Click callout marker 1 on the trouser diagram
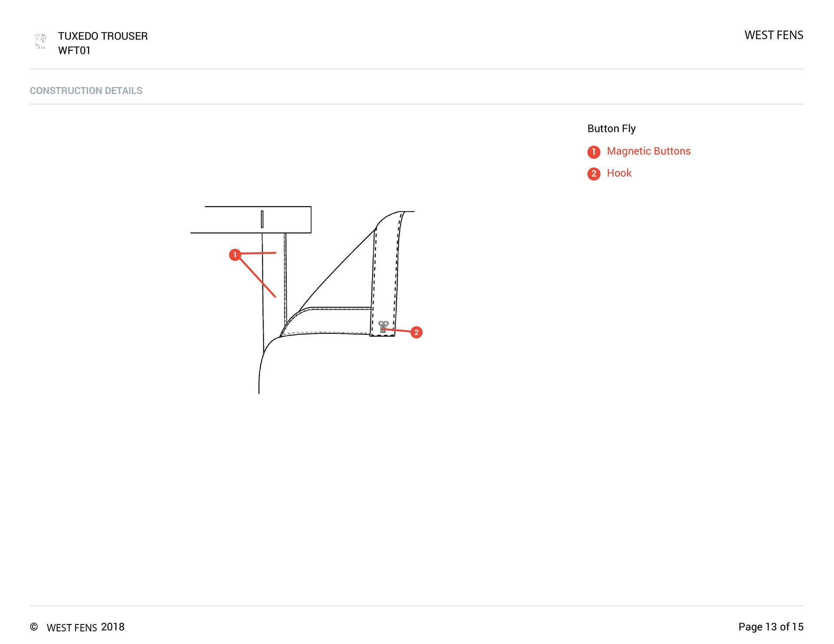The image size is (834, 644). tap(235, 255)
